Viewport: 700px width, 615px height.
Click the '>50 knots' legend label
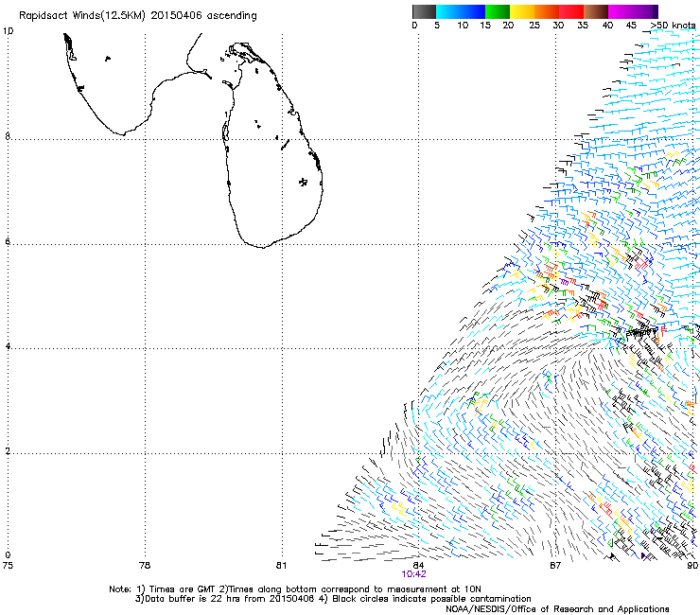[674, 26]
